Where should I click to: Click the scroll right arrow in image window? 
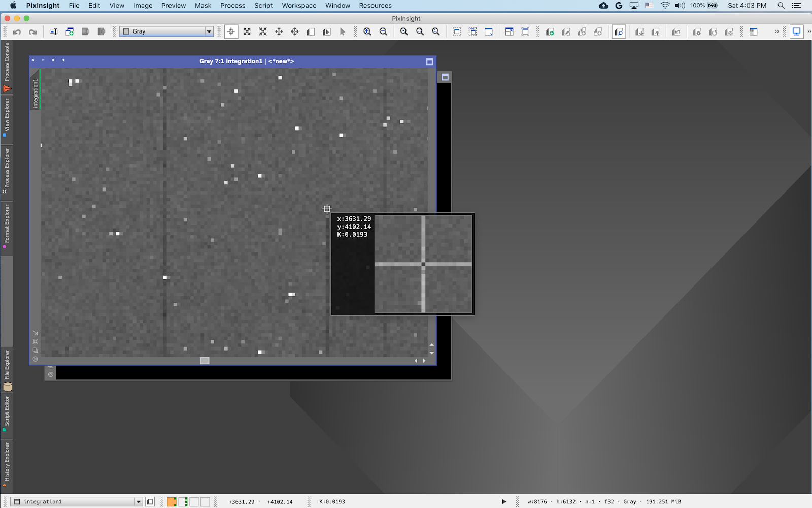(424, 361)
